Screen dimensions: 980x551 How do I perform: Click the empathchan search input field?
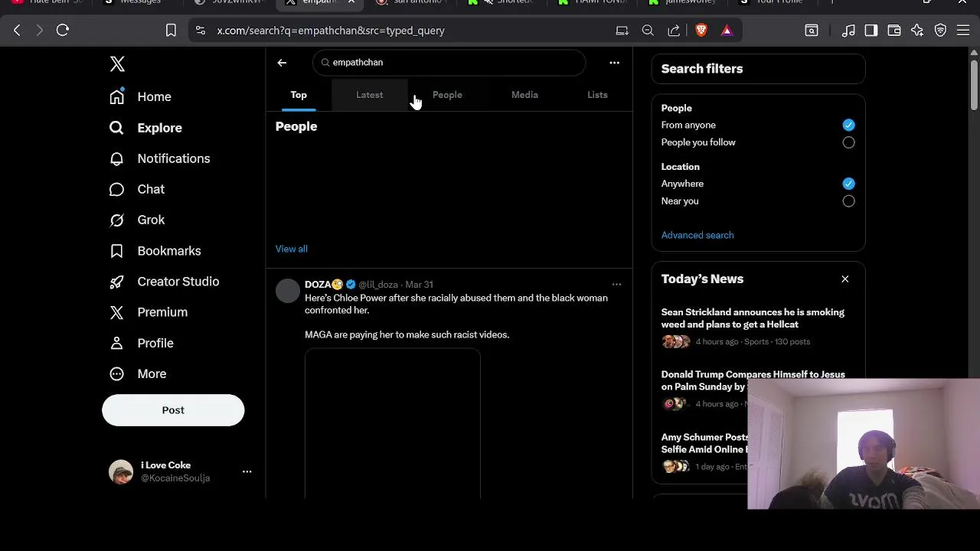pos(449,63)
